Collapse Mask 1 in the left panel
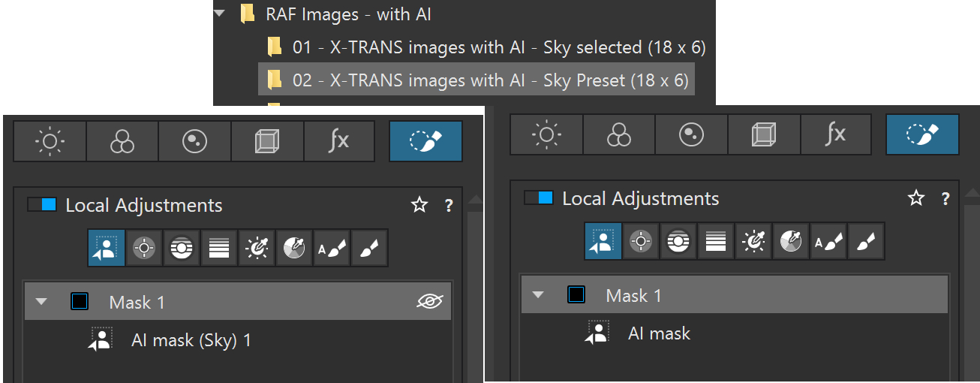 click(41, 302)
